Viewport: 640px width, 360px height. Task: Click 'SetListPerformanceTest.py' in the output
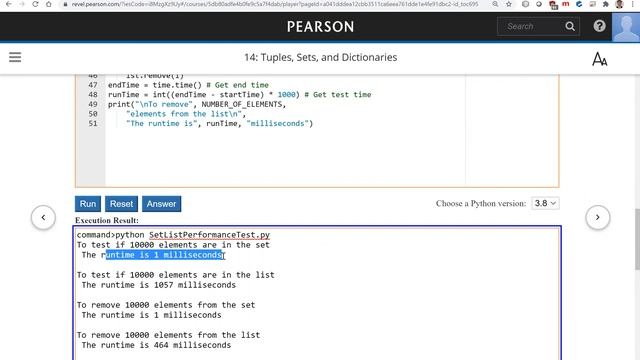[209, 235]
